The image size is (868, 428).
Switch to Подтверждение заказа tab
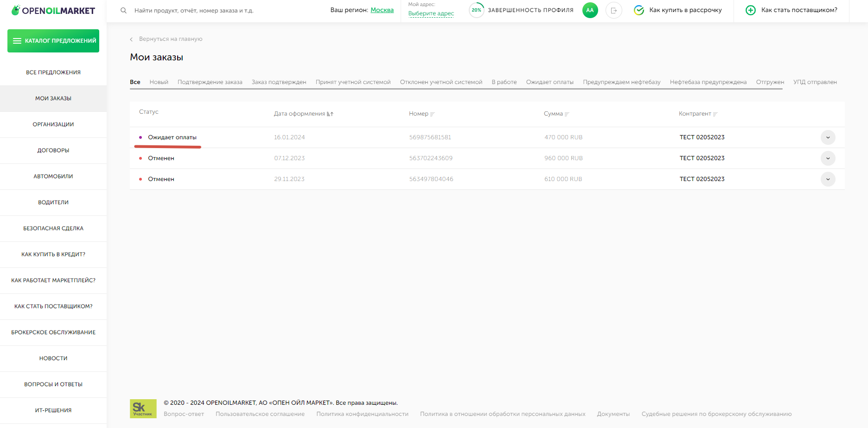[x=210, y=82]
